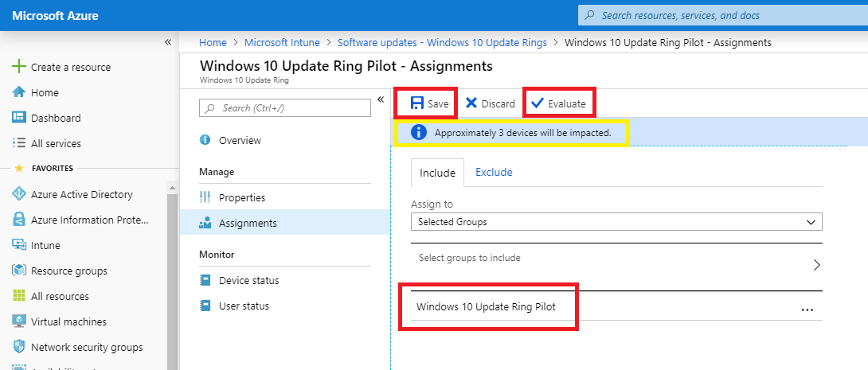The height and width of the screenshot is (370, 868).
Task: Open the ellipsis menu for Windows 10 Update Ring Pilot
Action: pos(807,310)
